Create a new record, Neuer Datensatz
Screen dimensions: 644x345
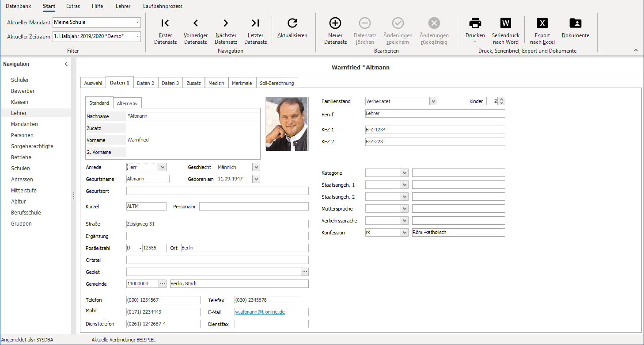pyautogui.click(x=335, y=31)
